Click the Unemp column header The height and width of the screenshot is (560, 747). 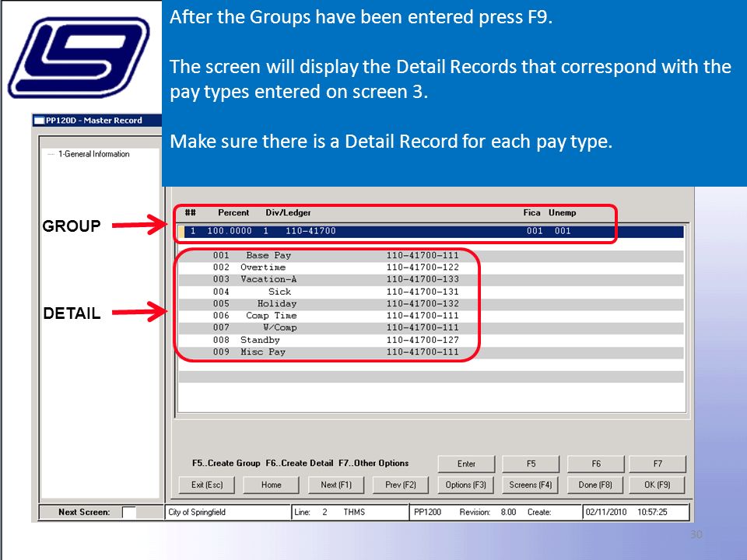562,213
